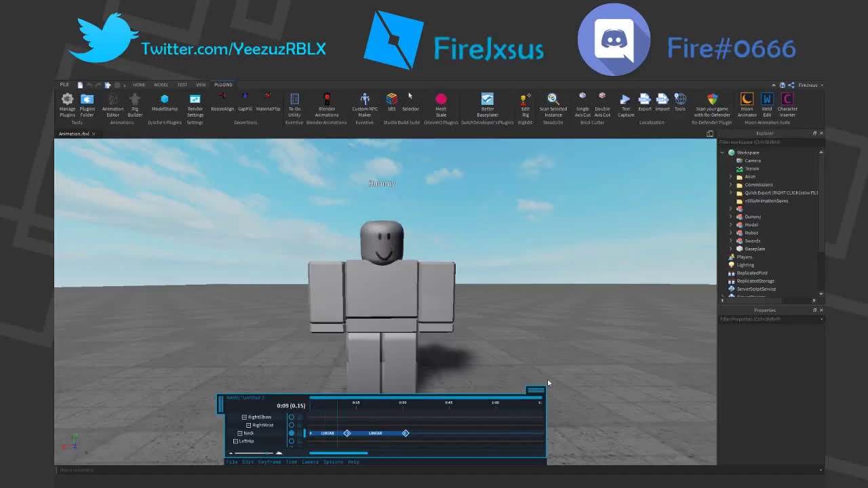Screen dimensions: 868x488
Task: Activate the ModelStamp plugin
Action: tap(164, 103)
